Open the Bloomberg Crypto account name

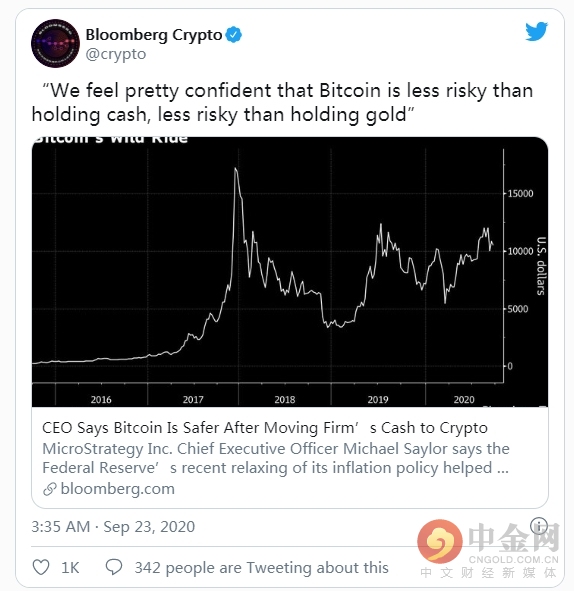(154, 35)
